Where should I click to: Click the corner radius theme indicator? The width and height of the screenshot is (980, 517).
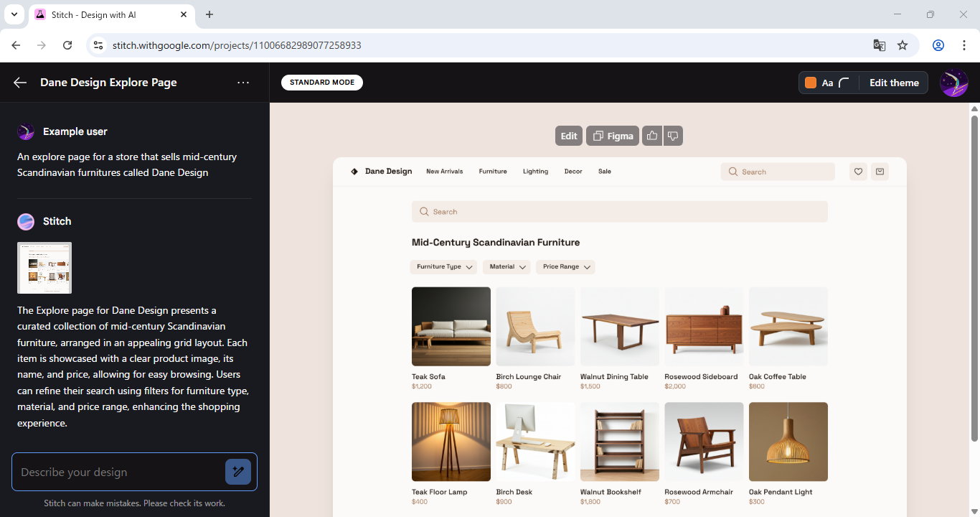[x=844, y=83]
